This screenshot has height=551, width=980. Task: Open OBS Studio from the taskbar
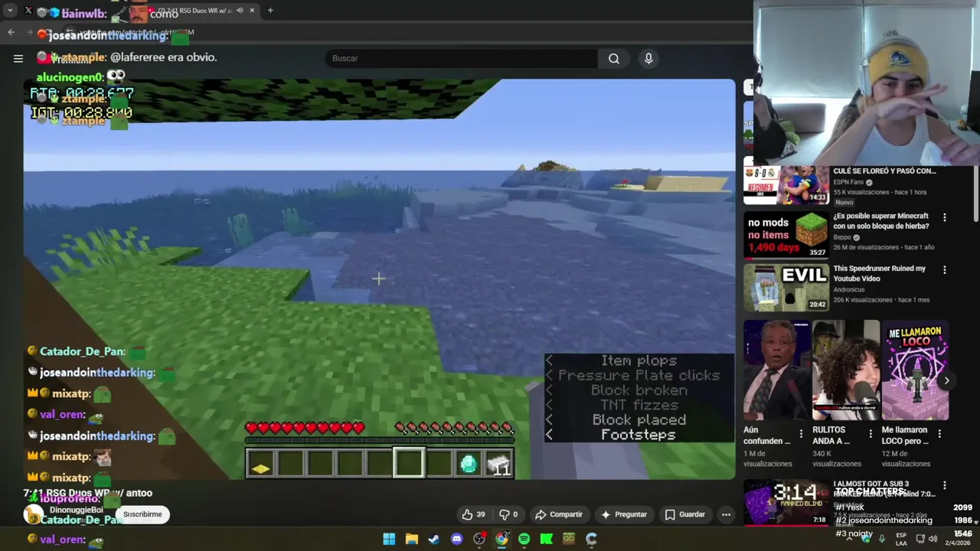click(x=479, y=539)
